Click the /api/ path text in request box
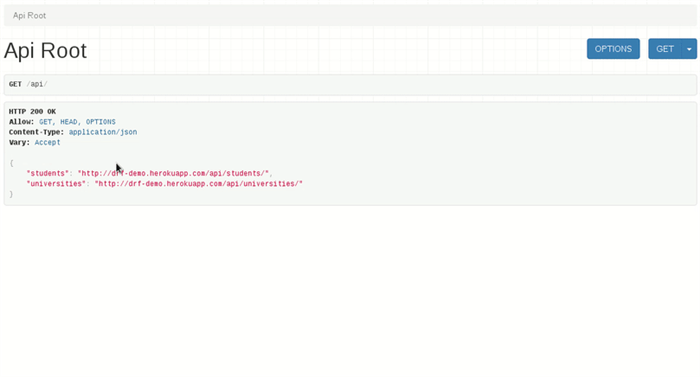 click(37, 84)
